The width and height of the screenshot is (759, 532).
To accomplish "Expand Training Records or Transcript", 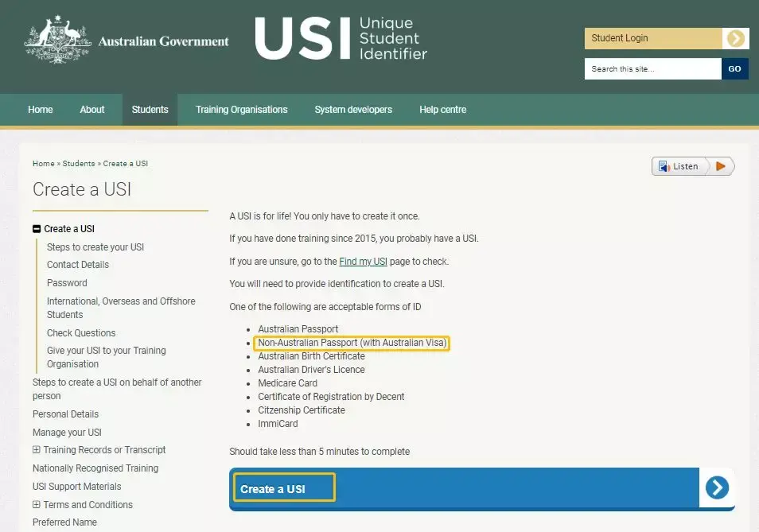I will [37, 450].
